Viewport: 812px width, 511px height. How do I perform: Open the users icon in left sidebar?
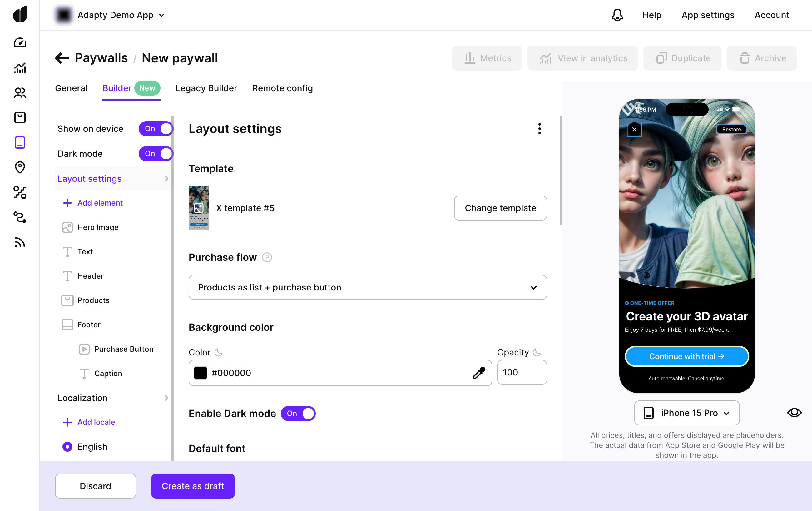(20, 93)
